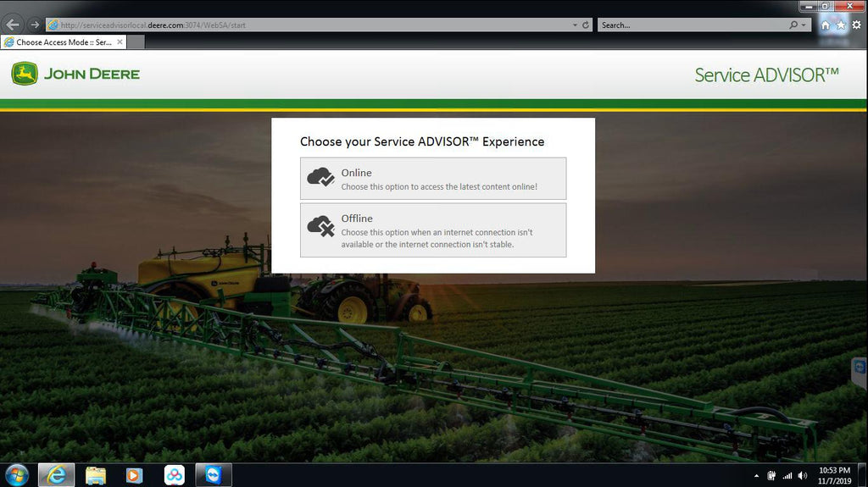Choose the Online Service ADVISOR option
868x487 pixels.
point(433,179)
